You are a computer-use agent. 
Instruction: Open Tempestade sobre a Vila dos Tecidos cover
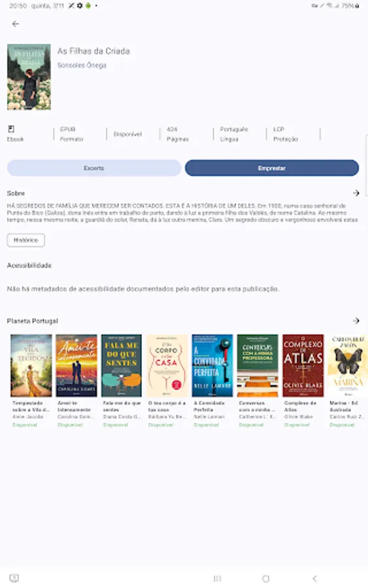(31, 366)
